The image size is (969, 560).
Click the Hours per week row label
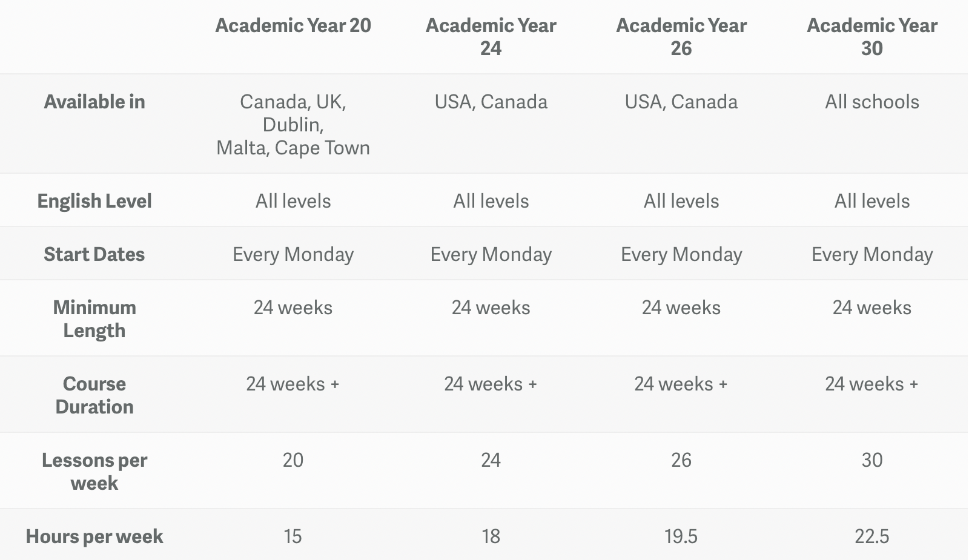(x=94, y=536)
